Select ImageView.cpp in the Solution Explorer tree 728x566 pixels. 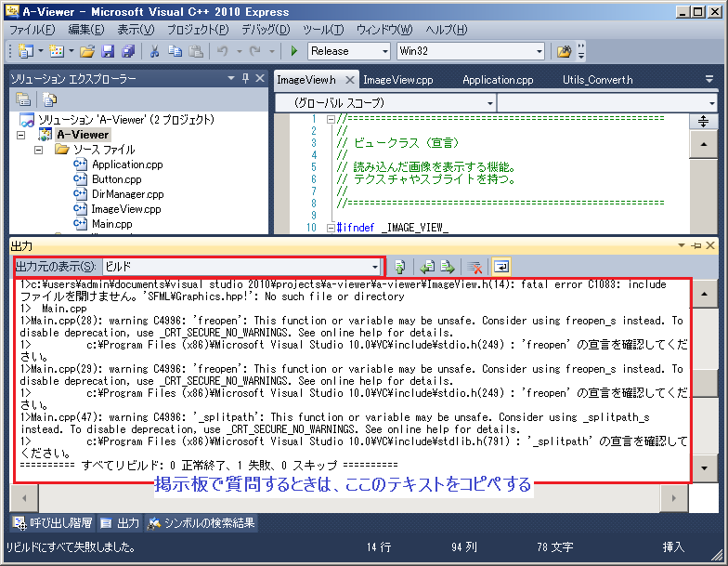pyautogui.click(x=126, y=209)
